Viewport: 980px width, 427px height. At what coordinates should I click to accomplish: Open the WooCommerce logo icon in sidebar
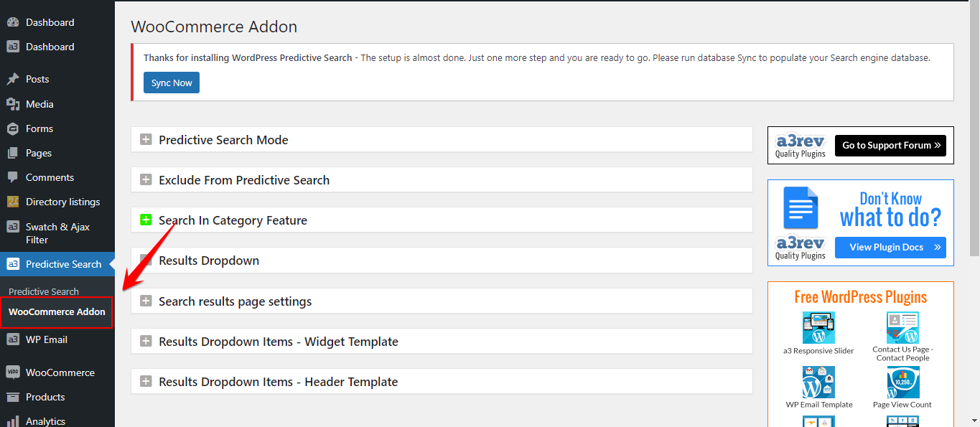pyautogui.click(x=13, y=372)
